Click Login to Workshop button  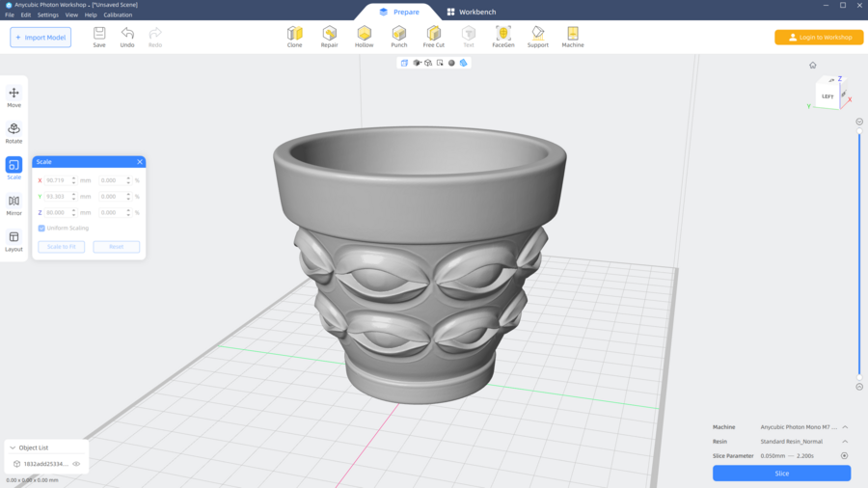click(x=819, y=38)
